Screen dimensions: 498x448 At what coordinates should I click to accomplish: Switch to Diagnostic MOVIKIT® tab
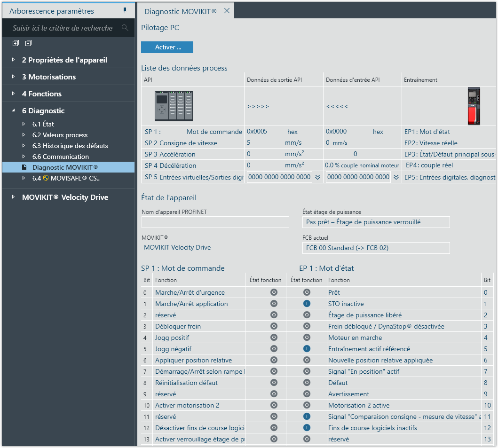(180, 11)
